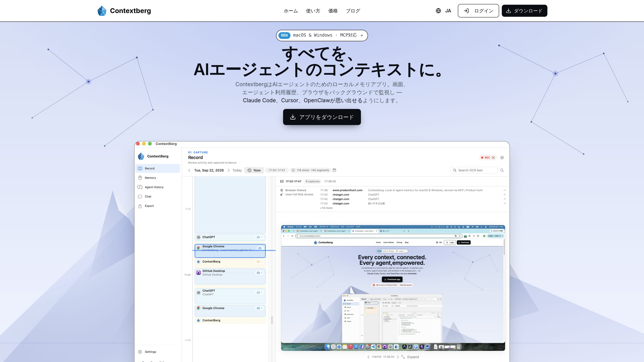
Task: Select the Google Chrome Contextberg timeline entry
Action: point(230,251)
